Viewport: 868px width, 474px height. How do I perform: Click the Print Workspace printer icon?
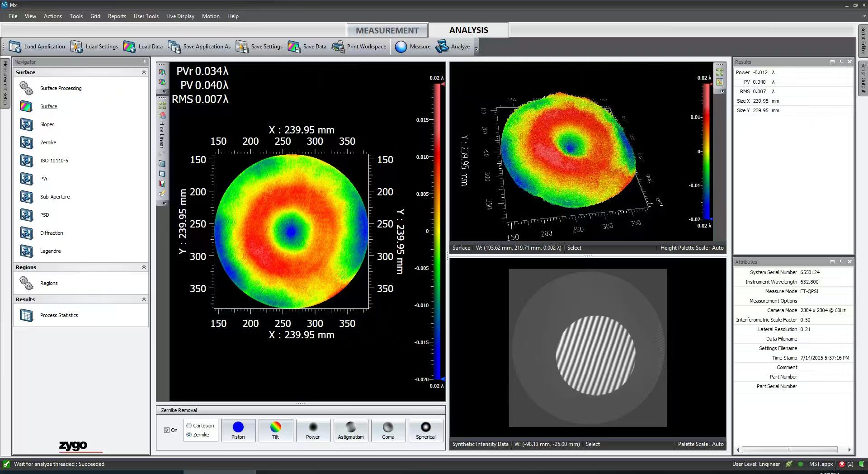pyautogui.click(x=338, y=47)
